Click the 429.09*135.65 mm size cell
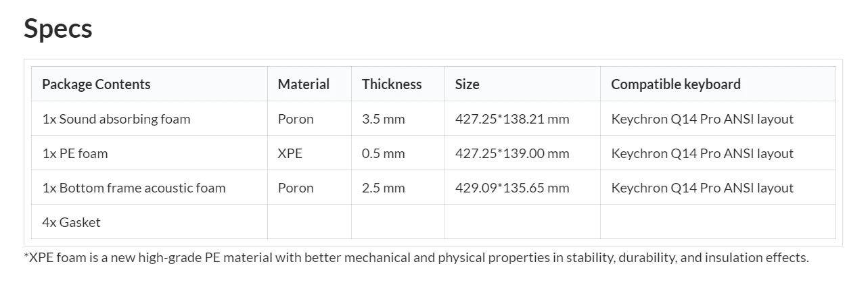 [511, 188]
